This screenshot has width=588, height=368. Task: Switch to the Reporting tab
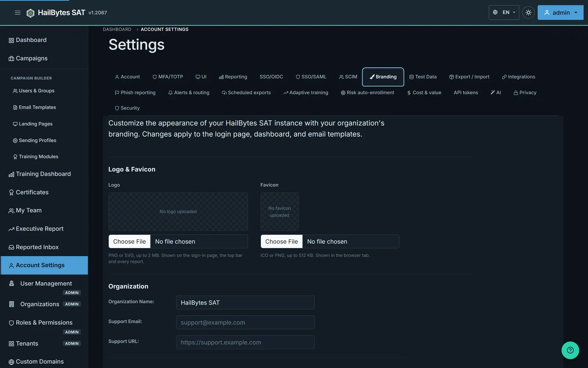233,77
